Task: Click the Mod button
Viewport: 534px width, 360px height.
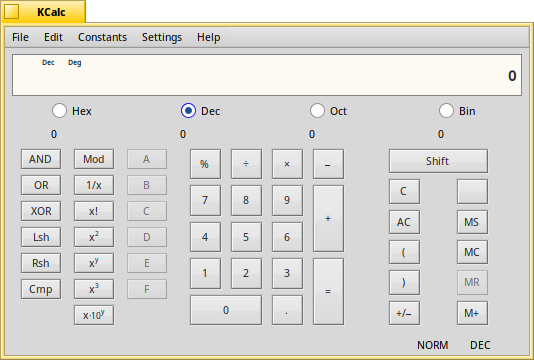Action: pyautogui.click(x=94, y=159)
